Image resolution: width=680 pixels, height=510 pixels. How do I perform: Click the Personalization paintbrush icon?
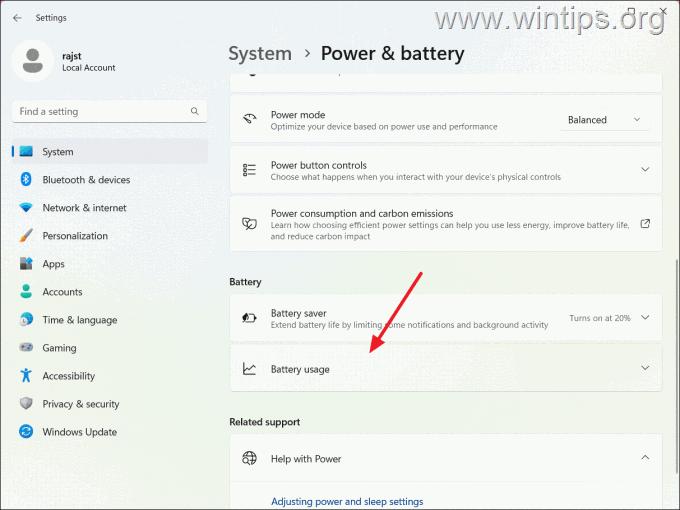pos(26,235)
